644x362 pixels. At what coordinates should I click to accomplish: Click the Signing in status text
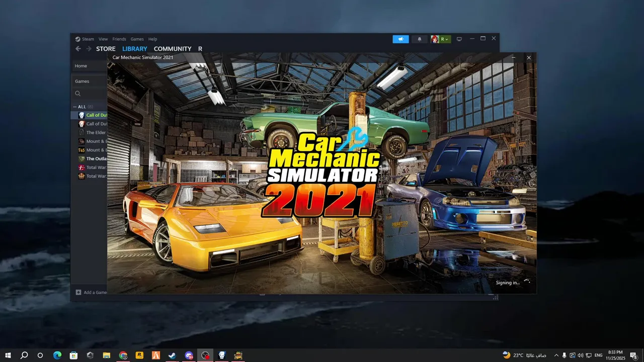click(508, 283)
